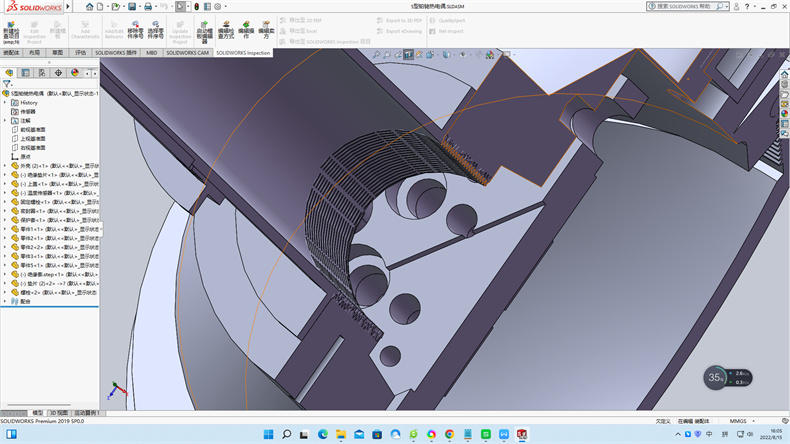Open the ConfigurationManager tab icon
Screen dimensions: 790x444
click(x=42, y=73)
